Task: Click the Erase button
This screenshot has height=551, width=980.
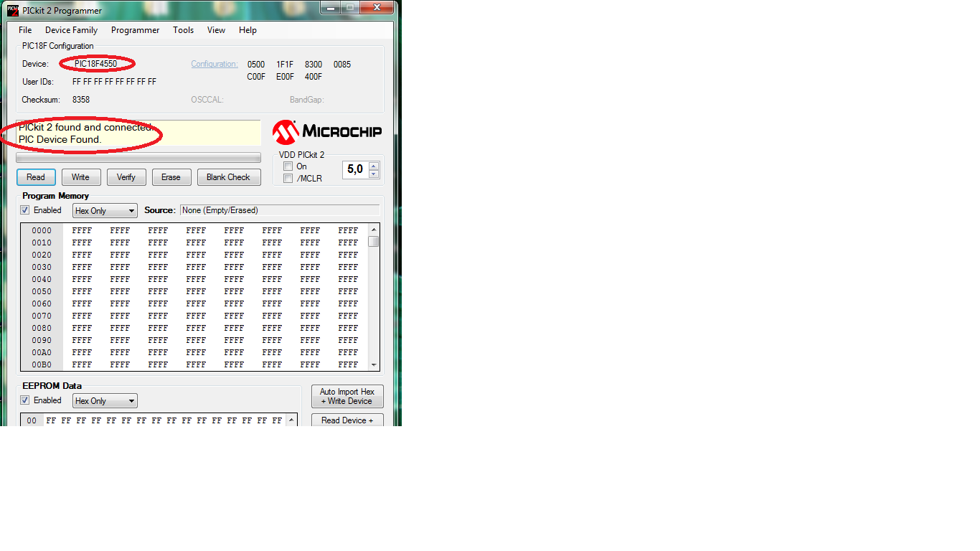Action: [x=171, y=177]
